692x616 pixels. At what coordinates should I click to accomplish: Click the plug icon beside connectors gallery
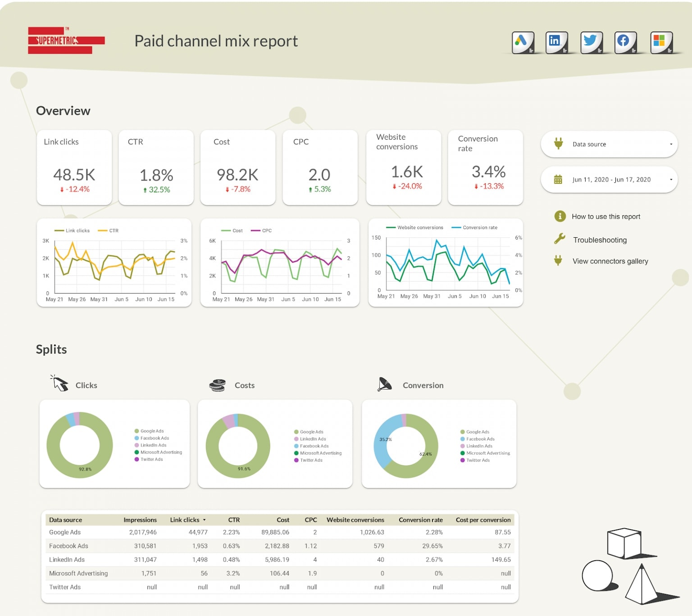[x=558, y=261]
